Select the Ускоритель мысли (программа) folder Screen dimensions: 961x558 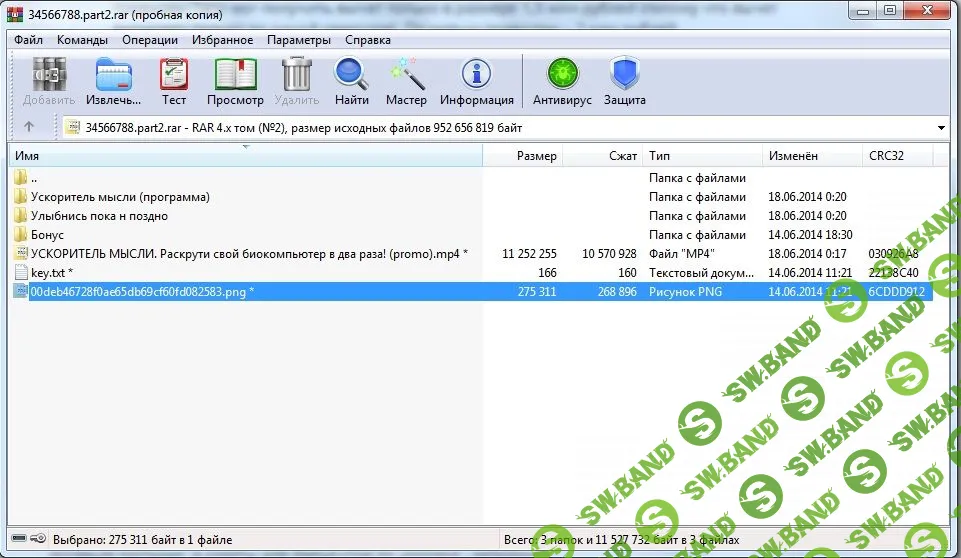click(120, 197)
